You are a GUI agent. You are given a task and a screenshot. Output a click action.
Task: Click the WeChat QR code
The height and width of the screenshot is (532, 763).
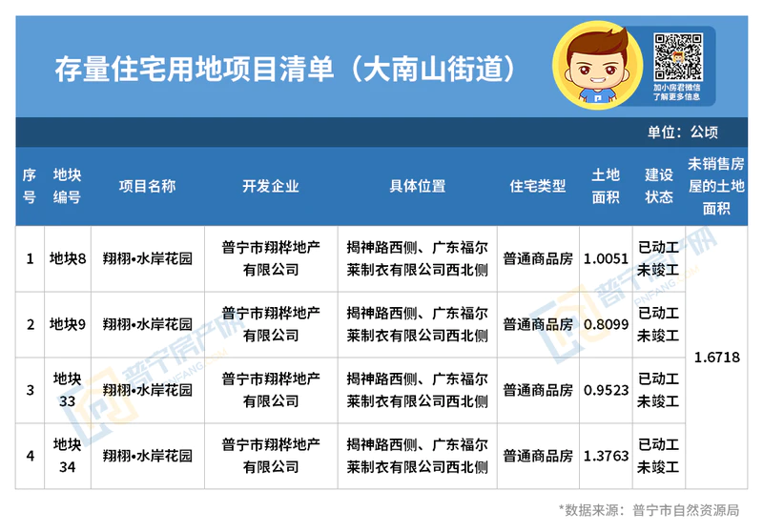point(676,57)
